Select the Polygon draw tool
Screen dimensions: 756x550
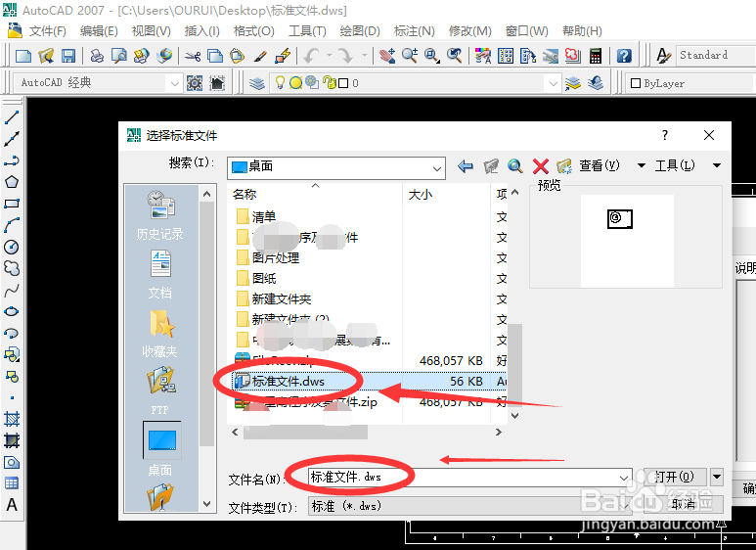pyautogui.click(x=12, y=182)
